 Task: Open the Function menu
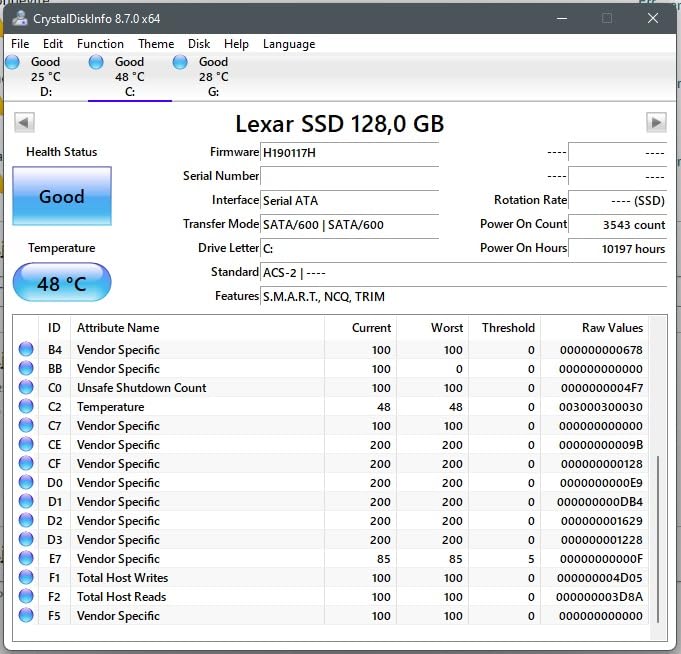click(x=100, y=44)
